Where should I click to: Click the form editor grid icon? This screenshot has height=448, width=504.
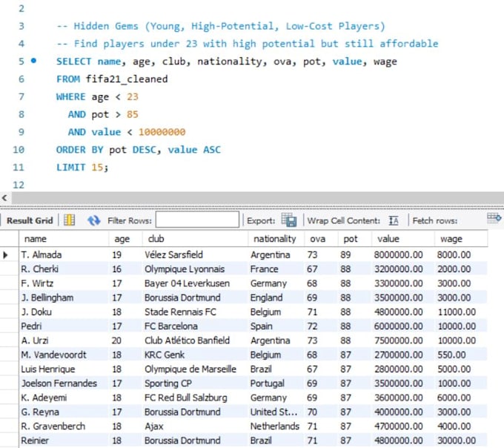click(69, 220)
